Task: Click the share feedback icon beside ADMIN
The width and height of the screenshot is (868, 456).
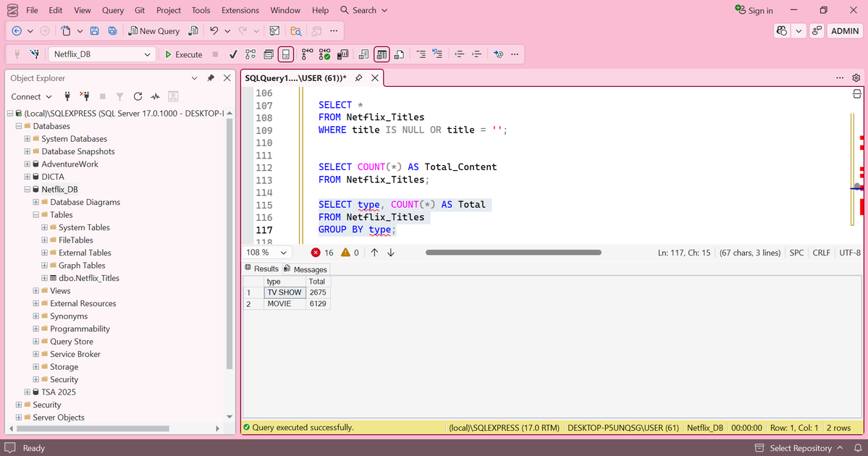Action: click(x=817, y=31)
